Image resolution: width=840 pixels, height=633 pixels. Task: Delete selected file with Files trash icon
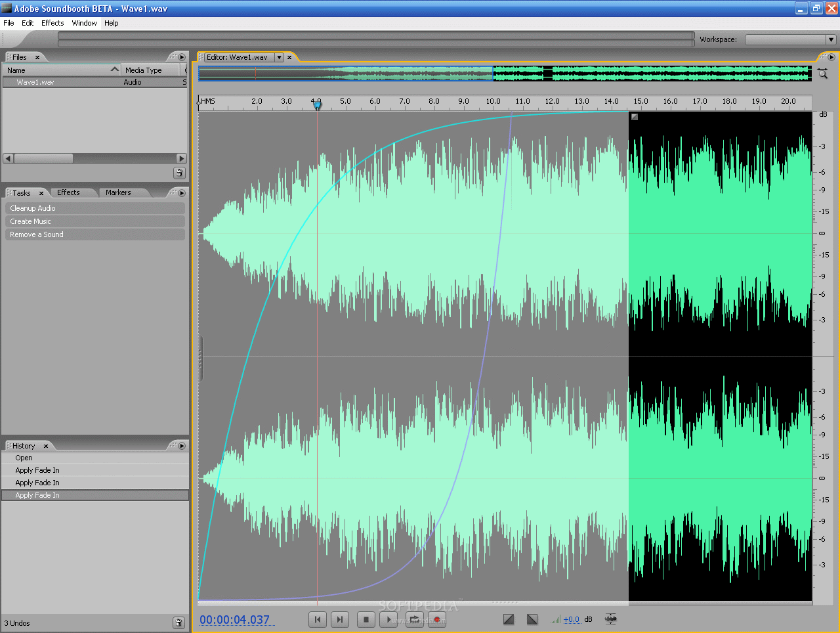tap(179, 173)
